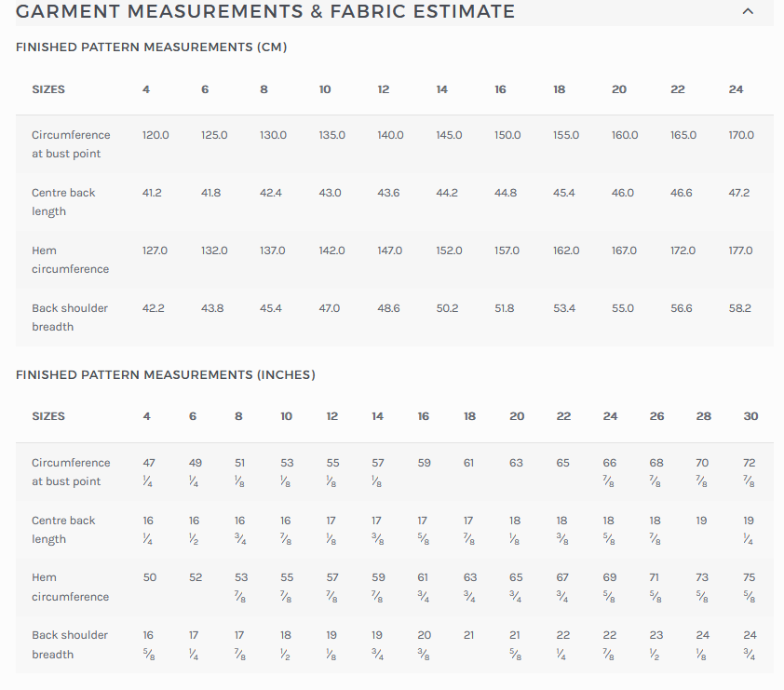Click the 177.0 hem circumference value
784x690 pixels.
click(x=741, y=250)
